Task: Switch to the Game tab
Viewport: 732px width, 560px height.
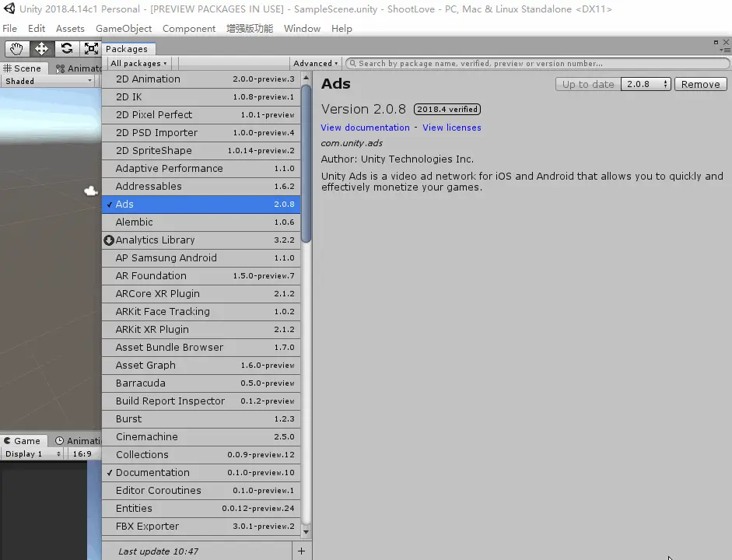Action: coord(23,440)
